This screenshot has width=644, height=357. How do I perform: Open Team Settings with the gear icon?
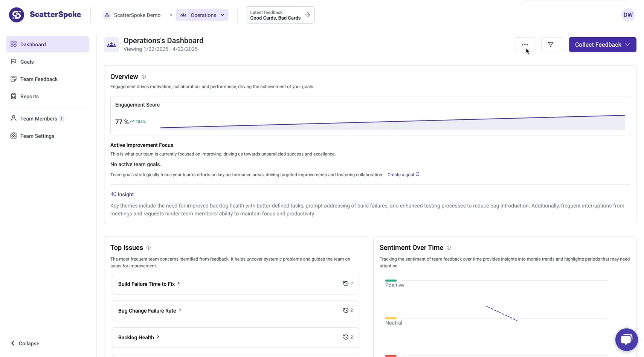coord(14,136)
